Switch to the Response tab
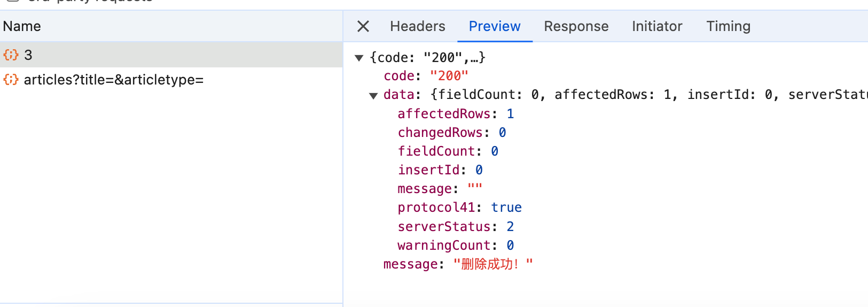This screenshot has height=307, width=868. [576, 26]
